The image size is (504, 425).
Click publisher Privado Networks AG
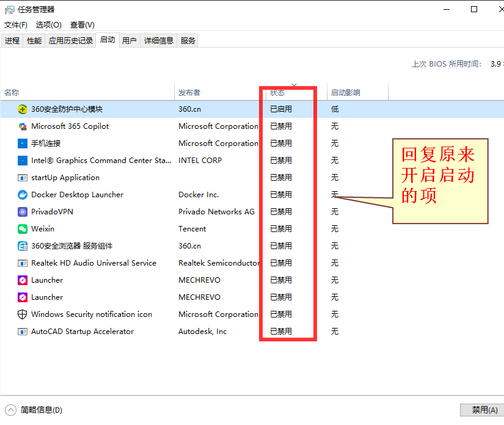[216, 212]
